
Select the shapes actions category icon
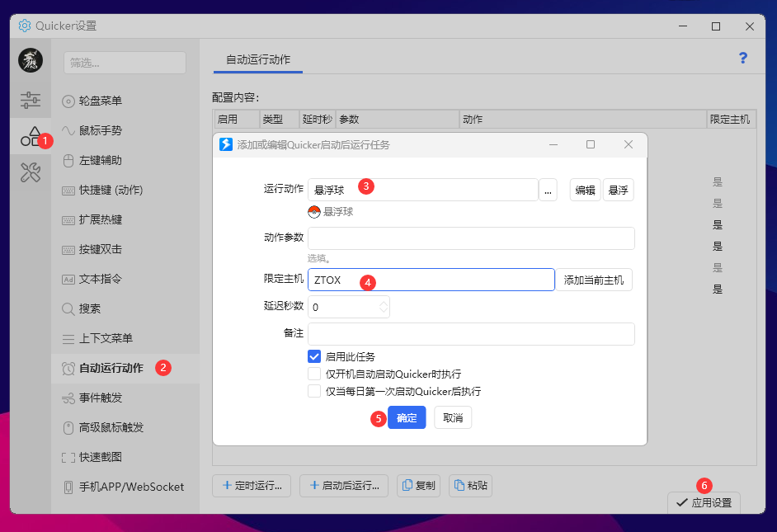click(30, 137)
